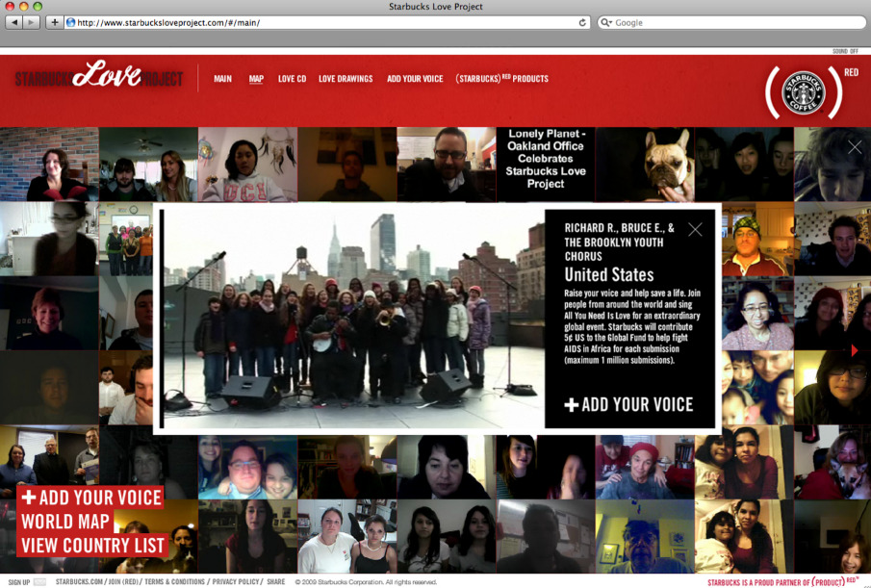The image size is (871, 588).
Task: Toggle the Sound Off control
Action: [845, 51]
